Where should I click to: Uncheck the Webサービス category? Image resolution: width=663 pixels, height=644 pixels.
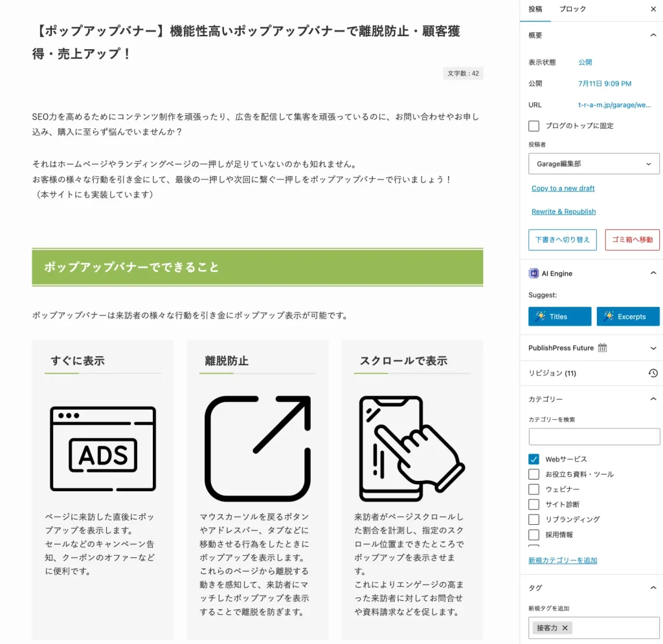pyautogui.click(x=534, y=460)
